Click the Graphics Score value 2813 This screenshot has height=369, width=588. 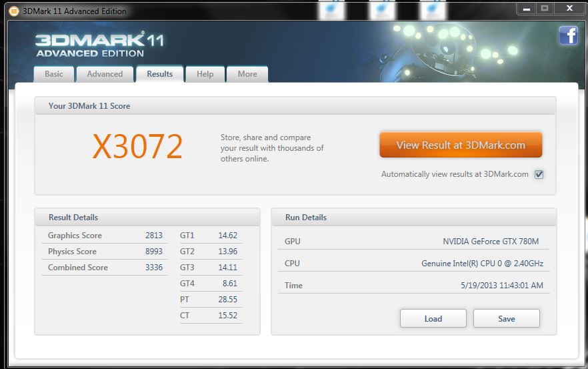(x=154, y=236)
